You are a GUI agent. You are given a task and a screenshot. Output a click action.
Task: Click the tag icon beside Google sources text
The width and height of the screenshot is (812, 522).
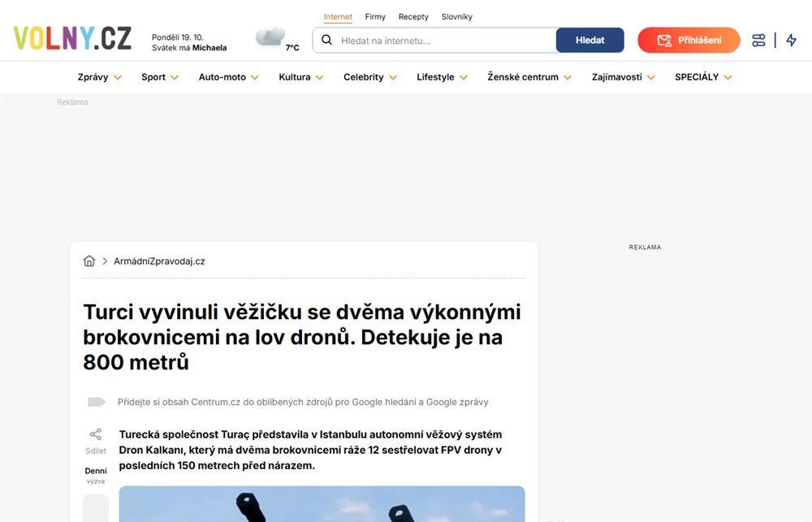click(97, 402)
